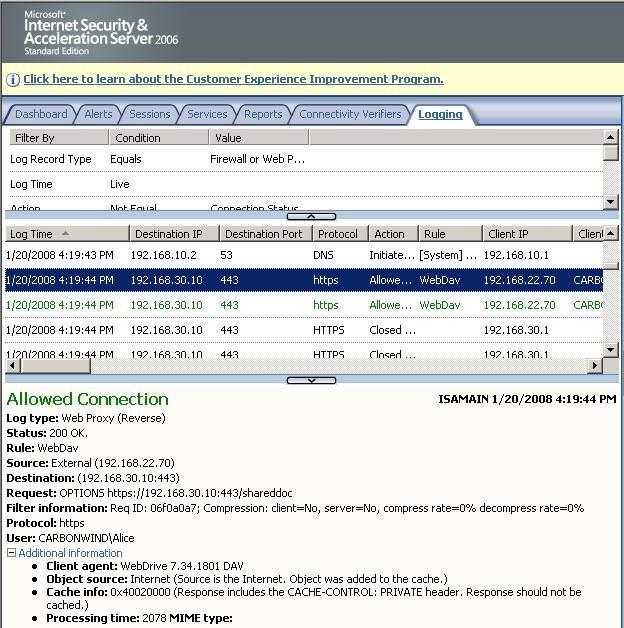Screen dimensions: 624x628
Task: Click the Client agent WebDrive line
Action: [x=145, y=566]
